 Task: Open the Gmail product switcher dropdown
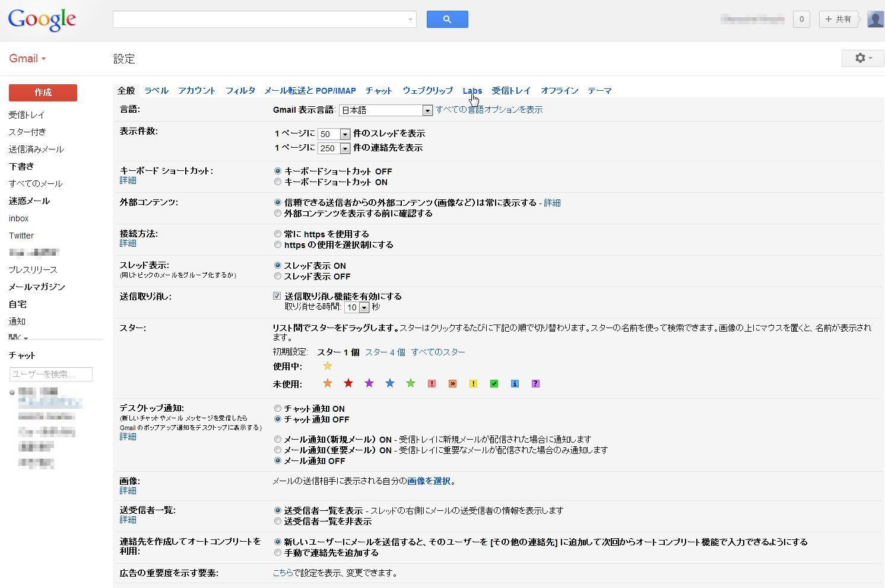[27, 58]
